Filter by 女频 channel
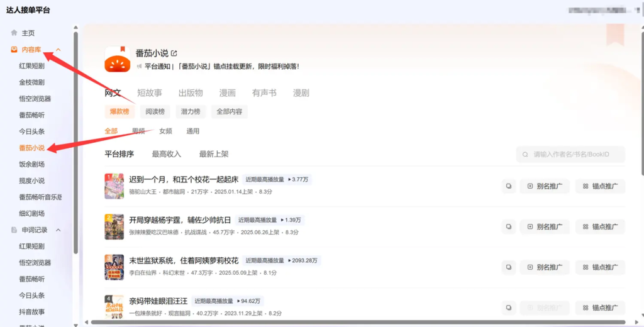This screenshot has height=327, width=644. click(165, 131)
